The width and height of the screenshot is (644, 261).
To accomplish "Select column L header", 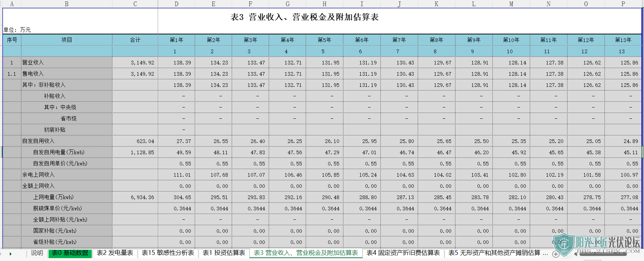I will tap(474, 4).
